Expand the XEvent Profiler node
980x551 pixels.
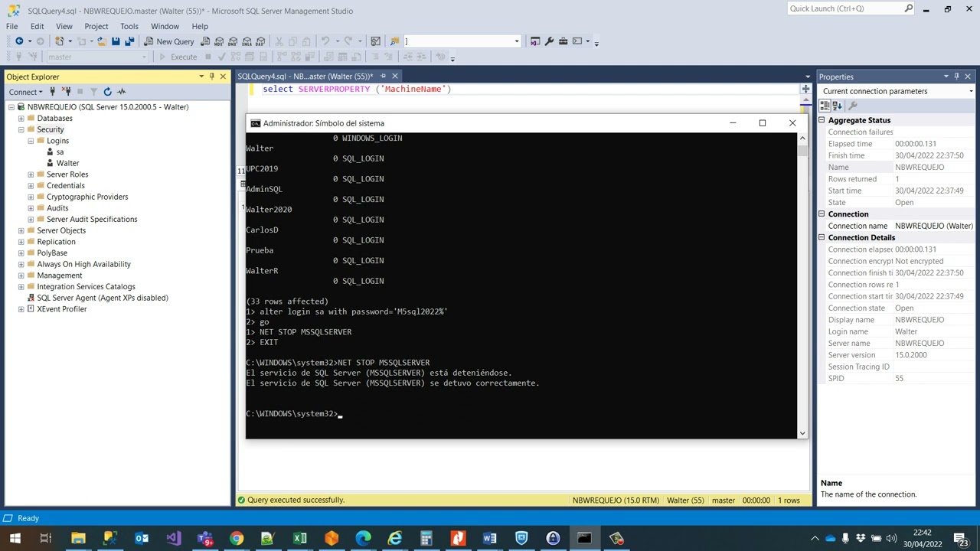coord(21,309)
